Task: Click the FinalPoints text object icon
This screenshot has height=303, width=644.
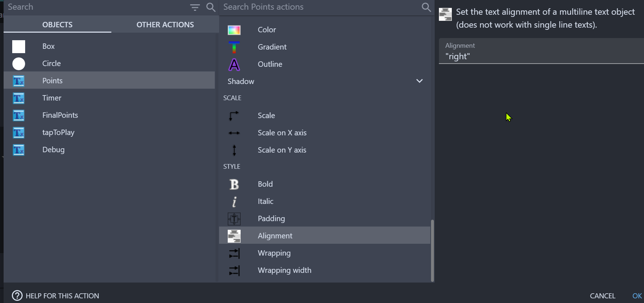Action: (19, 115)
